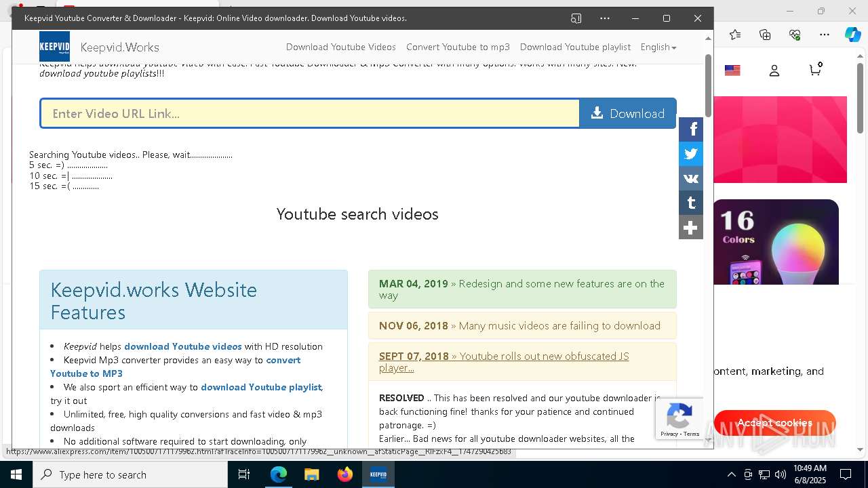Screen dimensions: 868x488
Task: Open Download Youtube playlist menu item
Action: coord(575,47)
